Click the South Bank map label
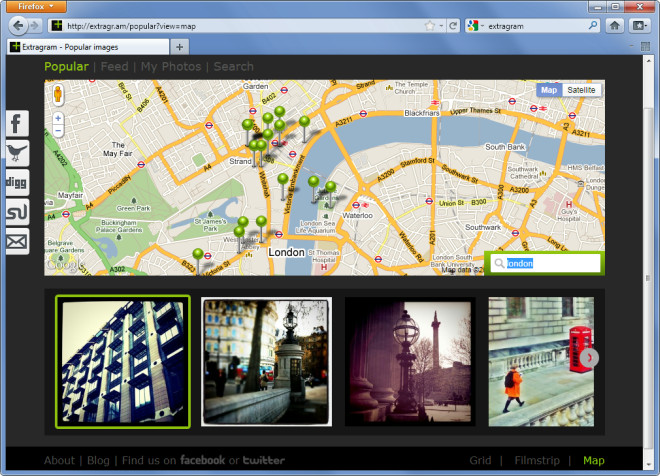Image resolution: width=660 pixels, height=476 pixels. click(505, 147)
